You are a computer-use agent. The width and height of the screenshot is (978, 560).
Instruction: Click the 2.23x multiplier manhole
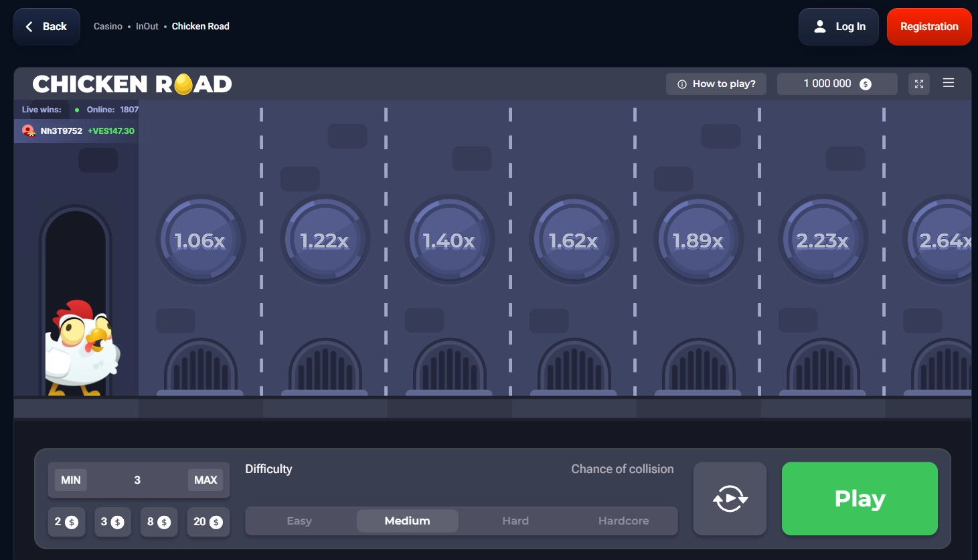[823, 240]
